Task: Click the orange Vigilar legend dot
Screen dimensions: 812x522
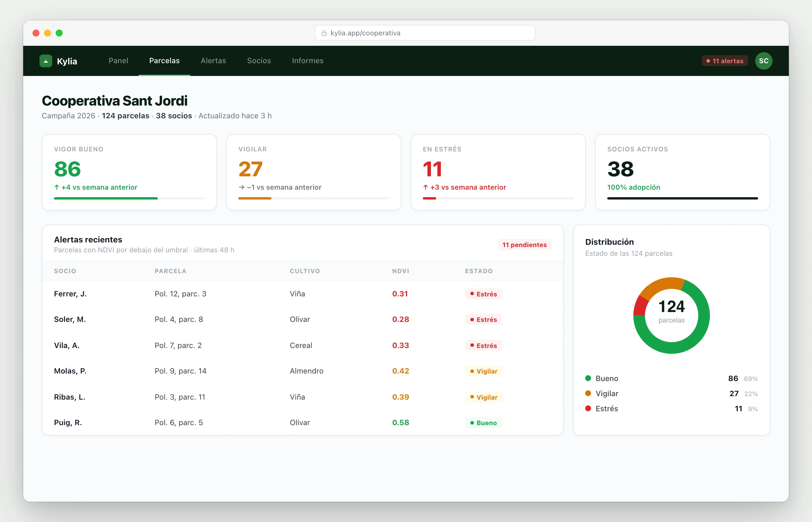Action: 588,393
